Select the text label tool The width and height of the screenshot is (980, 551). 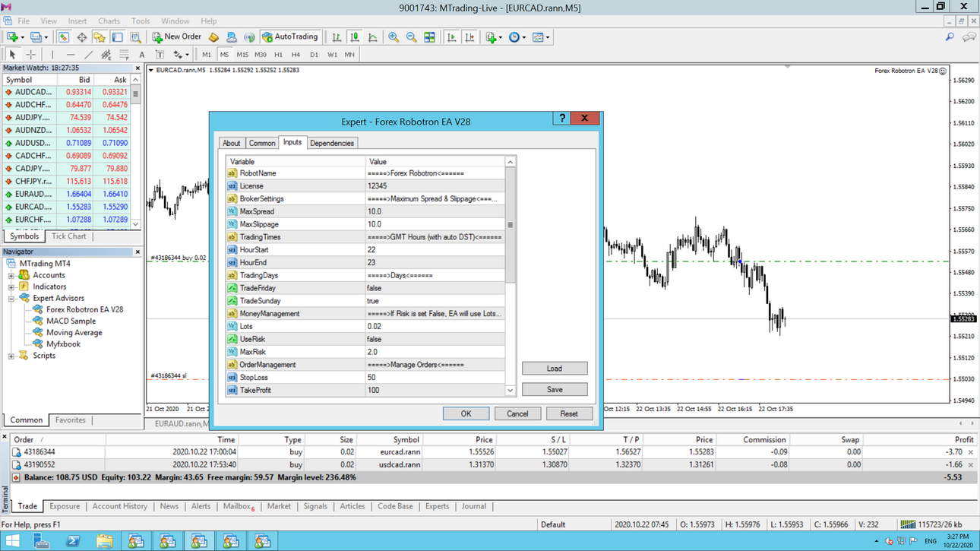(x=160, y=55)
